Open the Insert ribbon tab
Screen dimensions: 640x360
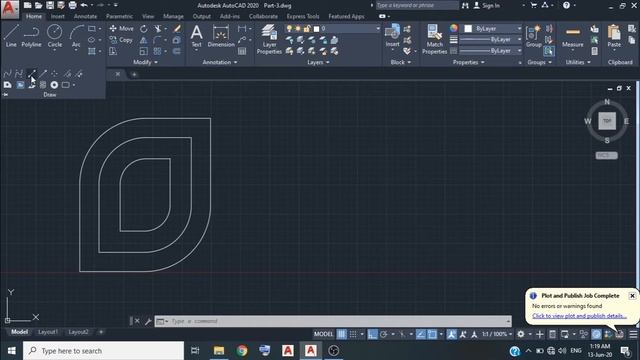(x=58, y=17)
